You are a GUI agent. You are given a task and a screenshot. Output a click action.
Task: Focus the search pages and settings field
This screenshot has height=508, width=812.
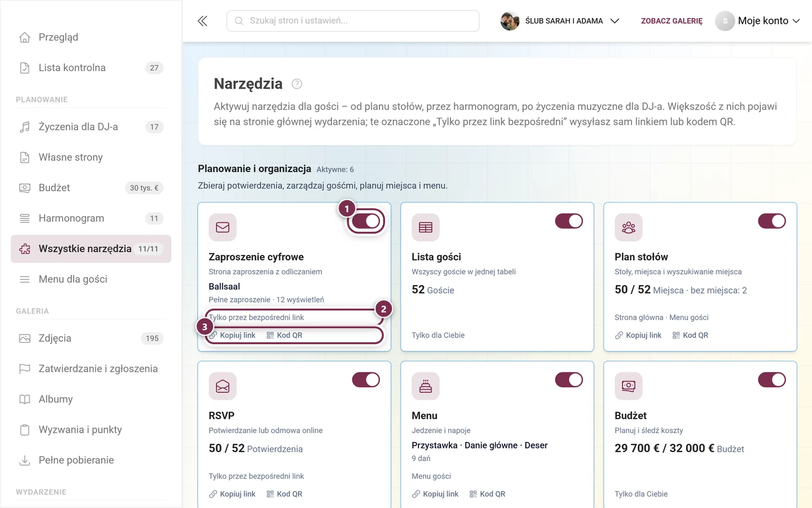click(353, 21)
